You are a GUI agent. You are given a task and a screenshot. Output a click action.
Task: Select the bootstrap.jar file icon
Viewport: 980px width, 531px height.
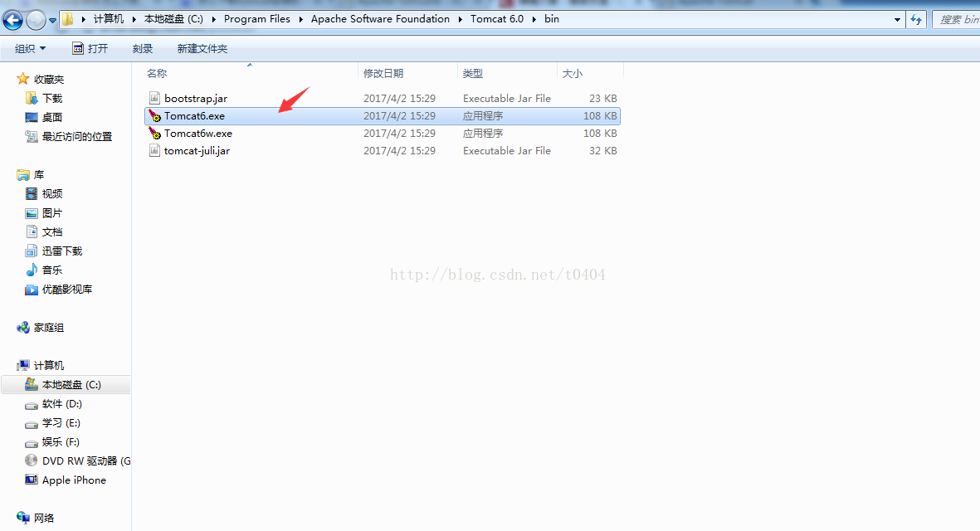pyautogui.click(x=154, y=98)
